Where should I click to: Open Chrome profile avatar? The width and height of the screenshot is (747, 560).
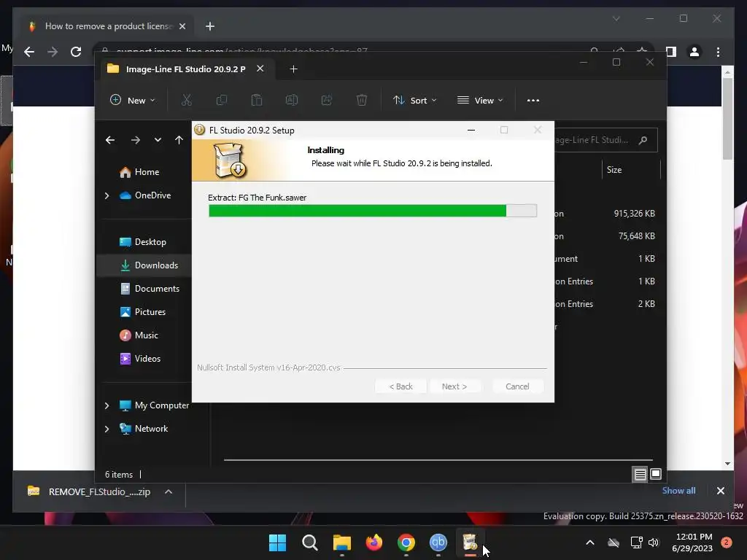click(694, 52)
